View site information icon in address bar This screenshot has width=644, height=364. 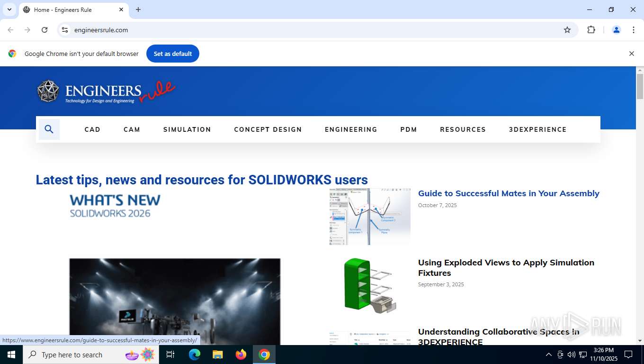point(65,30)
